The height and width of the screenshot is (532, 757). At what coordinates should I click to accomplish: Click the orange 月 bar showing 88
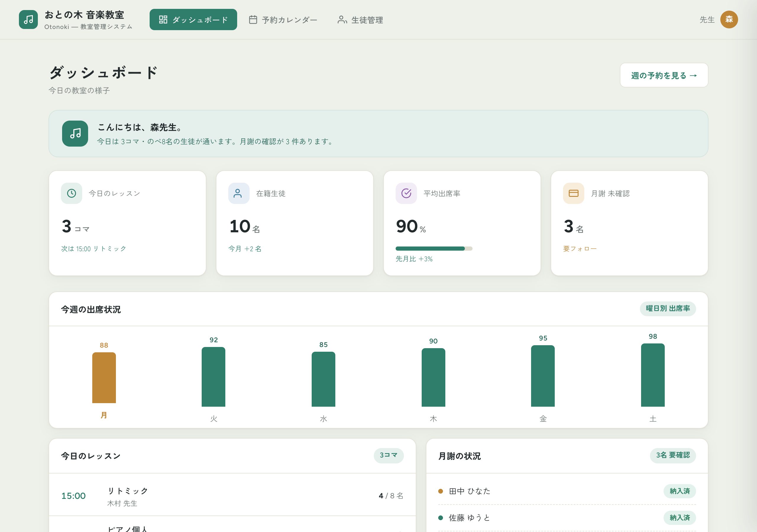[x=104, y=378]
